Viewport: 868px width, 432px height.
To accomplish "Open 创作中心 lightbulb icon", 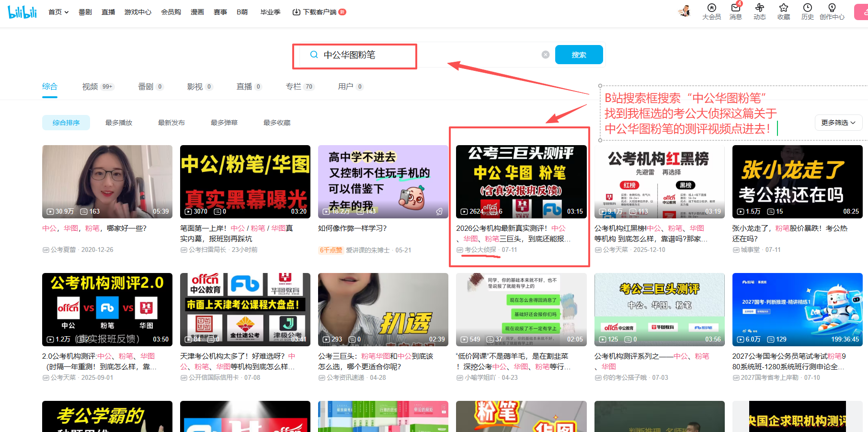I will tap(832, 11).
